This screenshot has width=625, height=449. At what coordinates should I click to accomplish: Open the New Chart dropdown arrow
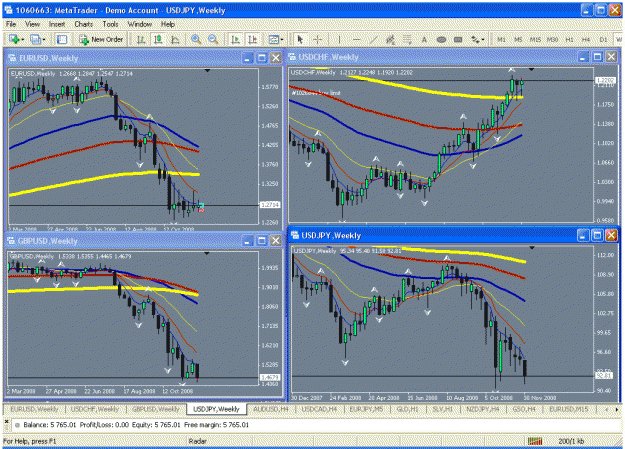23,39
